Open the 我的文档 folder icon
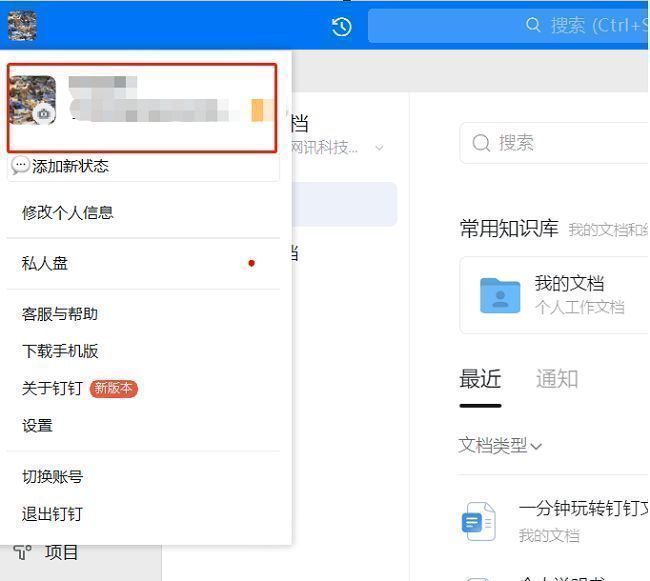 coord(500,294)
